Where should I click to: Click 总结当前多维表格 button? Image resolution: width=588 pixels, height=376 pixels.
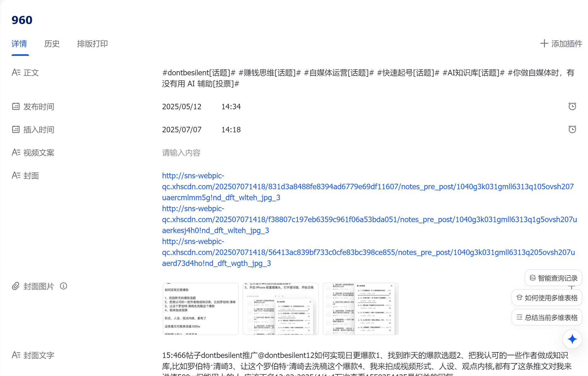pyautogui.click(x=547, y=317)
